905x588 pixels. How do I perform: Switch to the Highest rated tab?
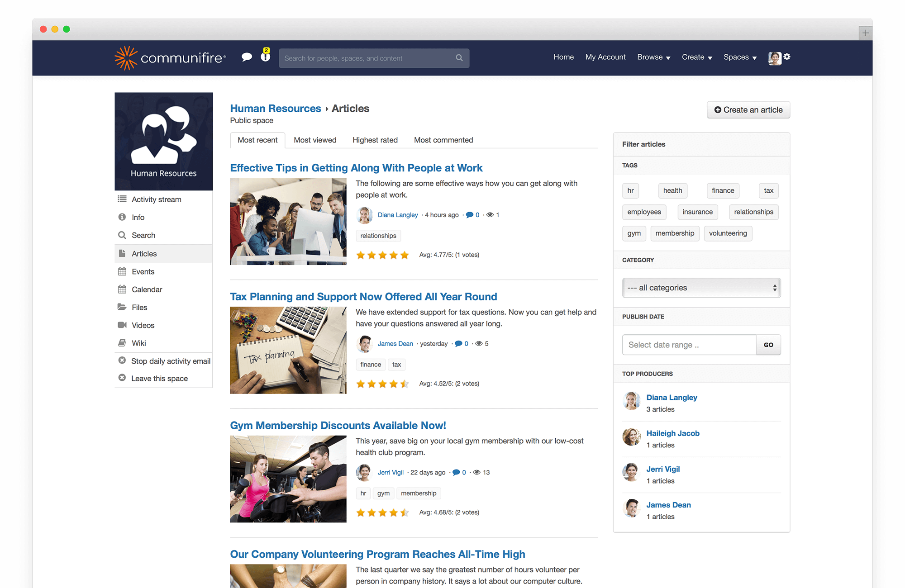(x=375, y=140)
